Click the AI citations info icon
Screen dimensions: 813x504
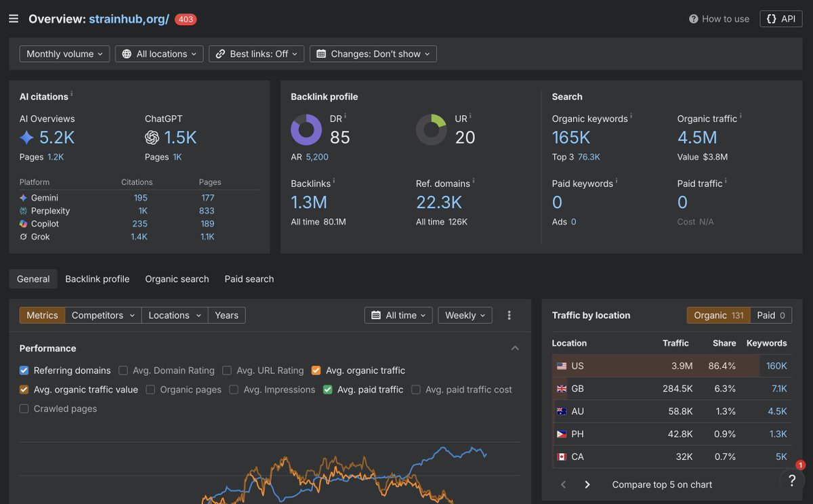click(x=72, y=94)
